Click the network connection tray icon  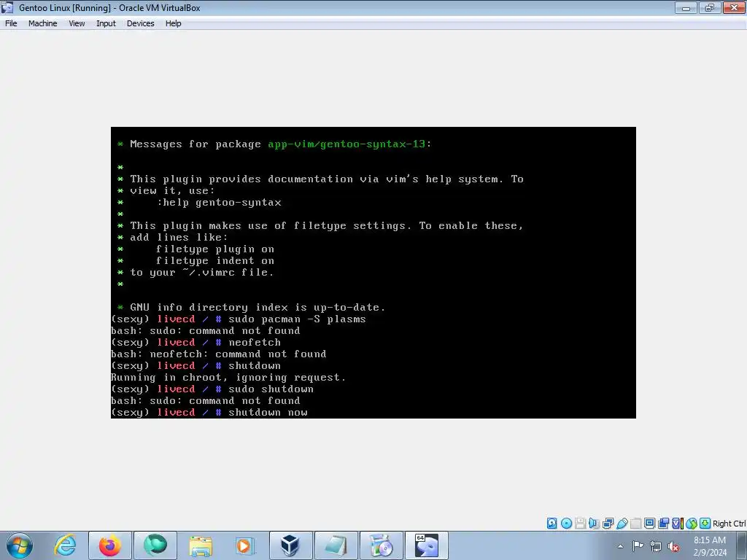[x=656, y=546]
